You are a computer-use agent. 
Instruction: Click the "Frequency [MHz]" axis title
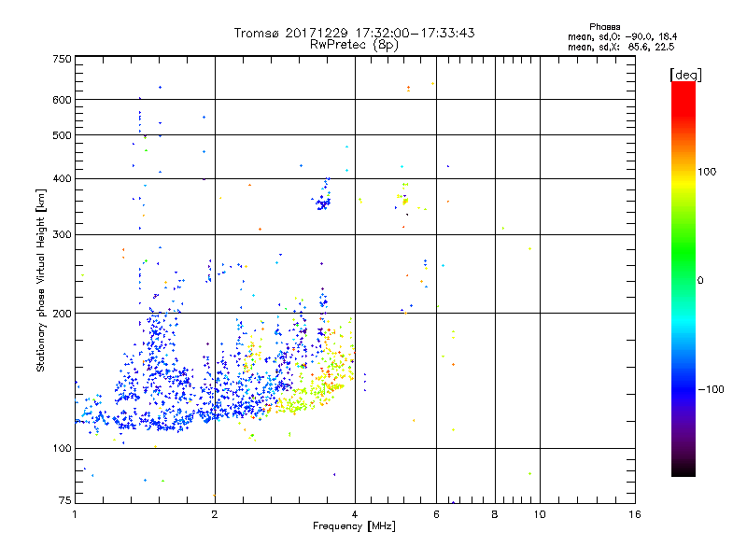[x=354, y=526]
